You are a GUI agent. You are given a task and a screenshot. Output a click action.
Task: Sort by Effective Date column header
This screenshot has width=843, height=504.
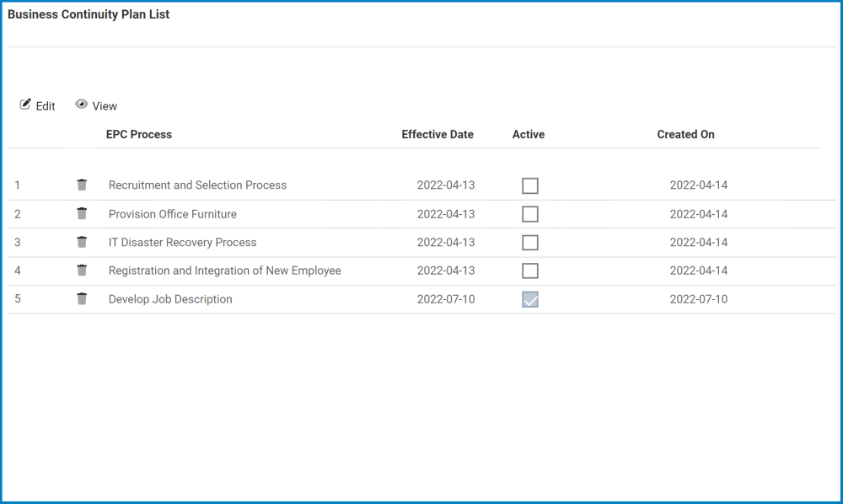(438, 135)
